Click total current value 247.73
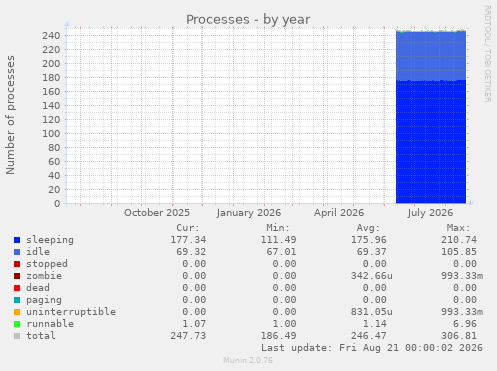Image resolution: width=497 pixels, height=371 pixels. point(188,336)
